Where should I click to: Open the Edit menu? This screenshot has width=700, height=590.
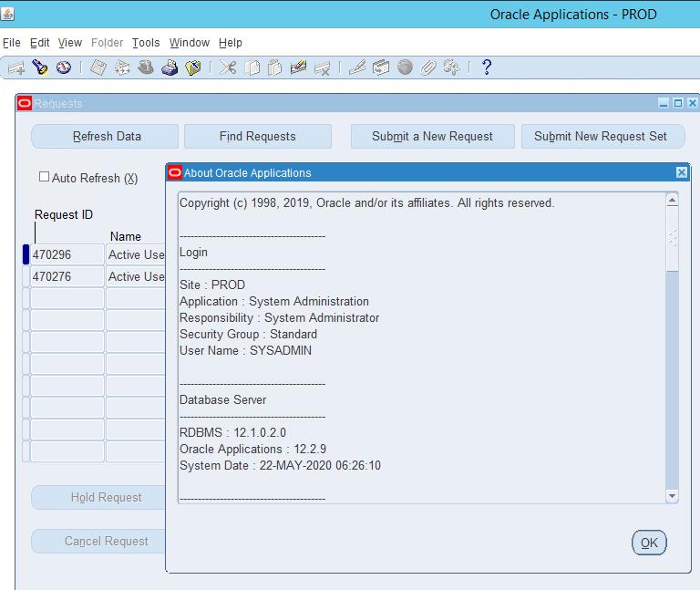[x=40, y=43]
